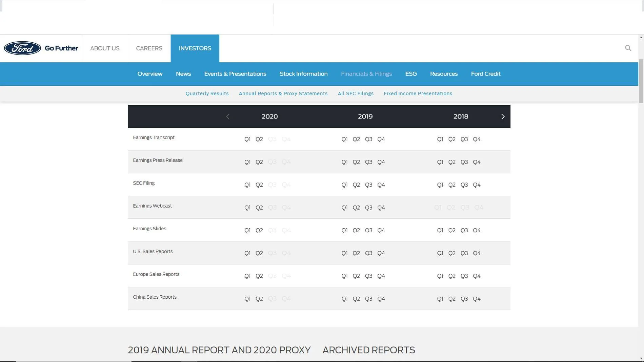Screen dimensions: 644x362
Task: Open the News menu item
Action: (183, 74)
